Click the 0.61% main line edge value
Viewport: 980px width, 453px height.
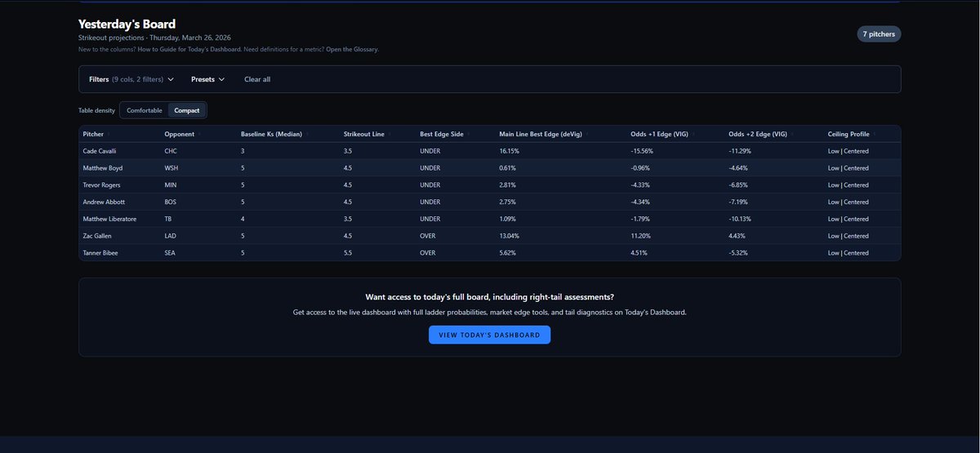(508, 168)
